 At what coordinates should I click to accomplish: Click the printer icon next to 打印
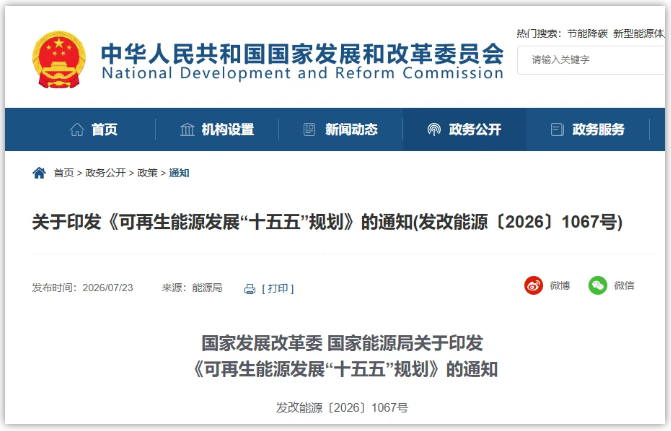point(249,289)
